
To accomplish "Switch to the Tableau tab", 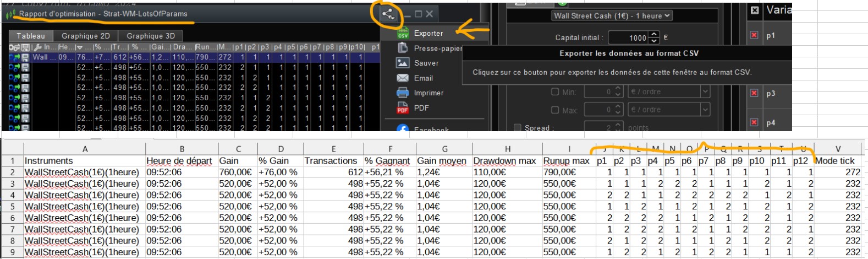I will [31, 36].
